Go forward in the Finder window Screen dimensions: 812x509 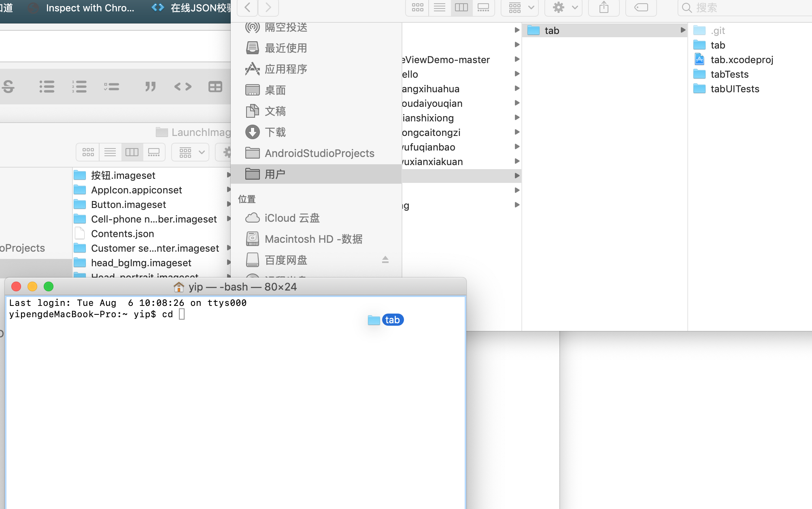point(268,7)
